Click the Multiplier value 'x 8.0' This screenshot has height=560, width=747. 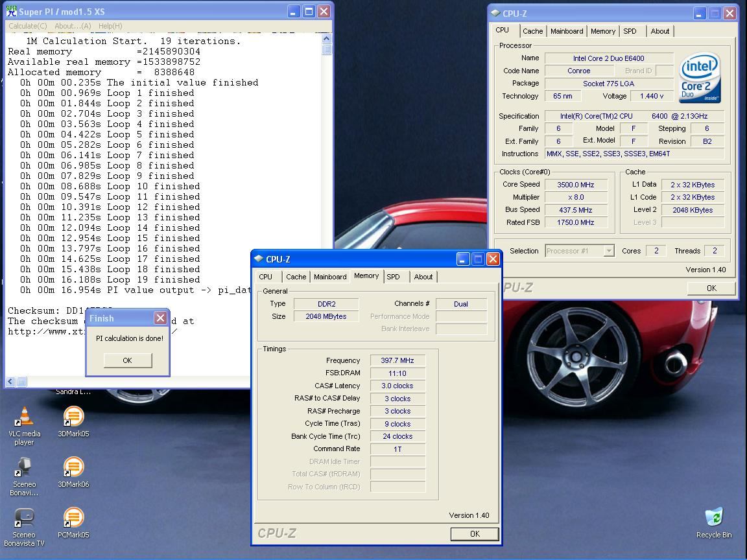click(576, 197)
